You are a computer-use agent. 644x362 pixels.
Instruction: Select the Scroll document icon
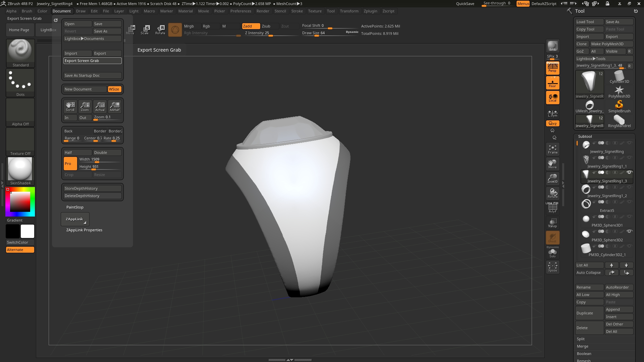click(x=70, y=107)
